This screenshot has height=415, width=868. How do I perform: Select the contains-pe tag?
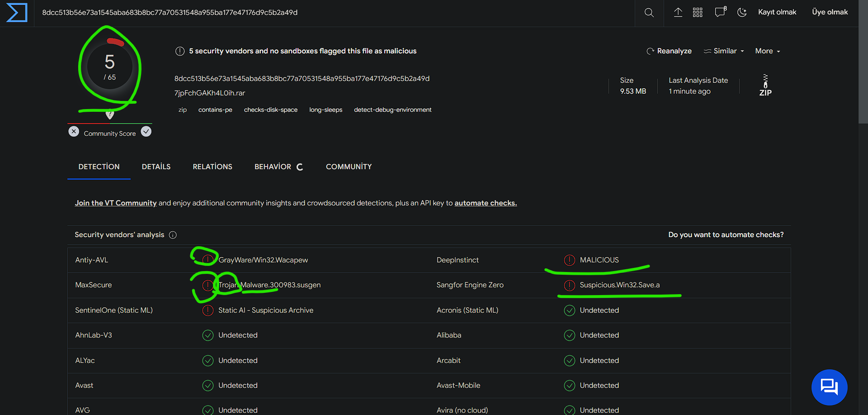215,110
